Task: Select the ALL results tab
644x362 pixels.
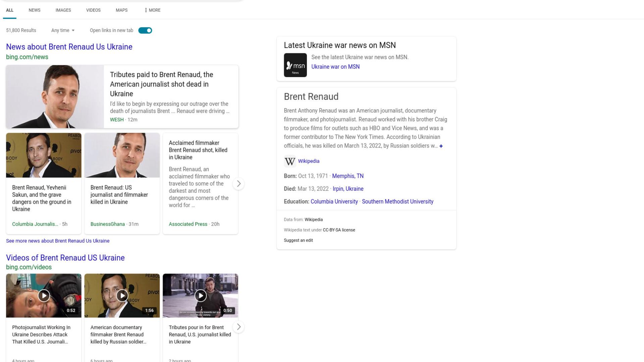Action: tap(10, 10)
